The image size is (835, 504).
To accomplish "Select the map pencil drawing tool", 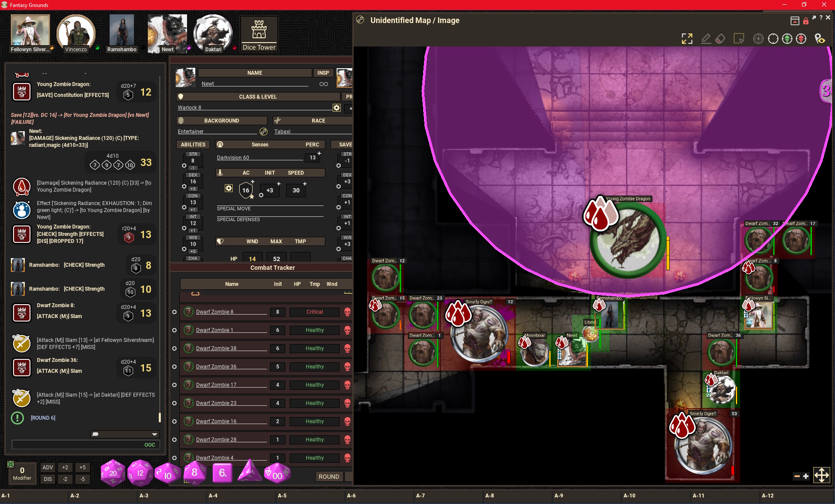I will click(706, 39).
